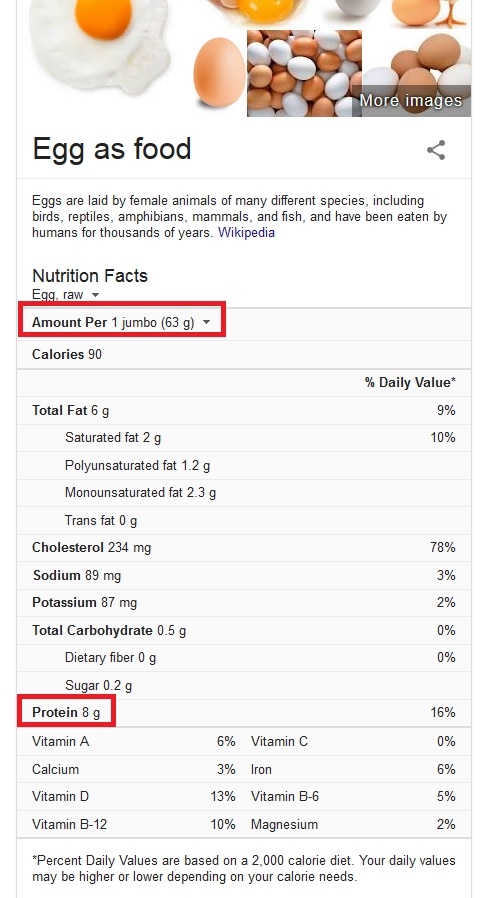Open the Egg, raw type dropdown arrow
The width and height of the screenshot is (484, 898).
(96, 295)
